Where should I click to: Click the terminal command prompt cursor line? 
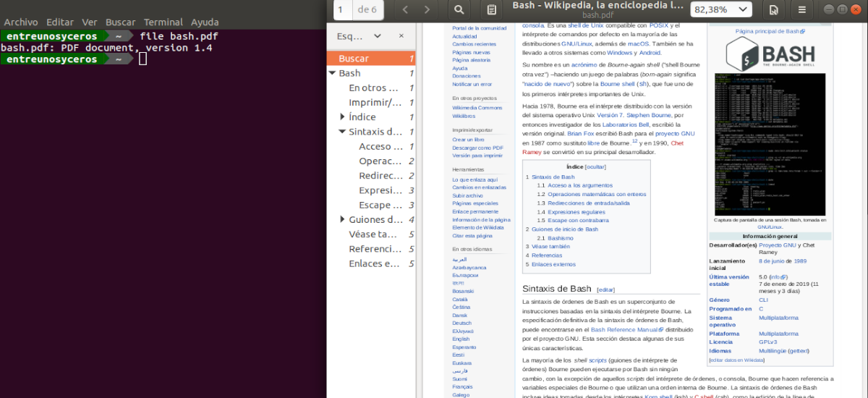point(143,59)
